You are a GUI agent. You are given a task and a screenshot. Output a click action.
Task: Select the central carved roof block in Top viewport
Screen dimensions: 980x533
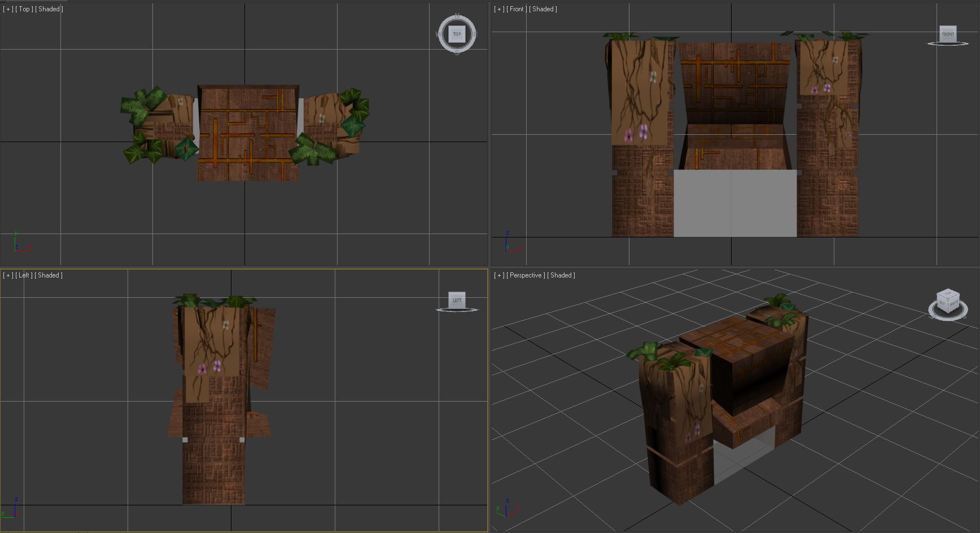pos(248,133)
